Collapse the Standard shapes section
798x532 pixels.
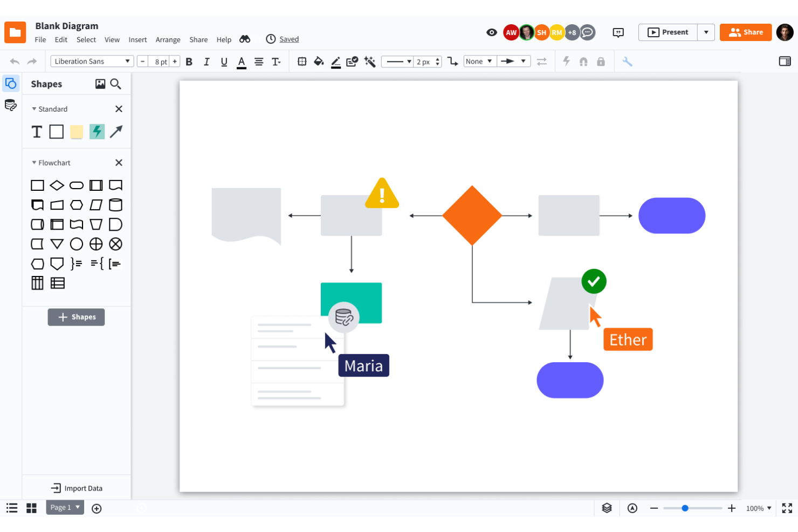click(33, 109)
